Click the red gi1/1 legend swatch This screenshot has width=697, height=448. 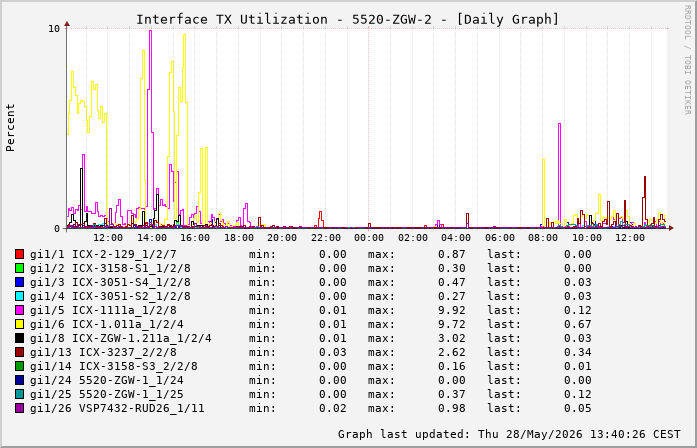pos(19,254)
